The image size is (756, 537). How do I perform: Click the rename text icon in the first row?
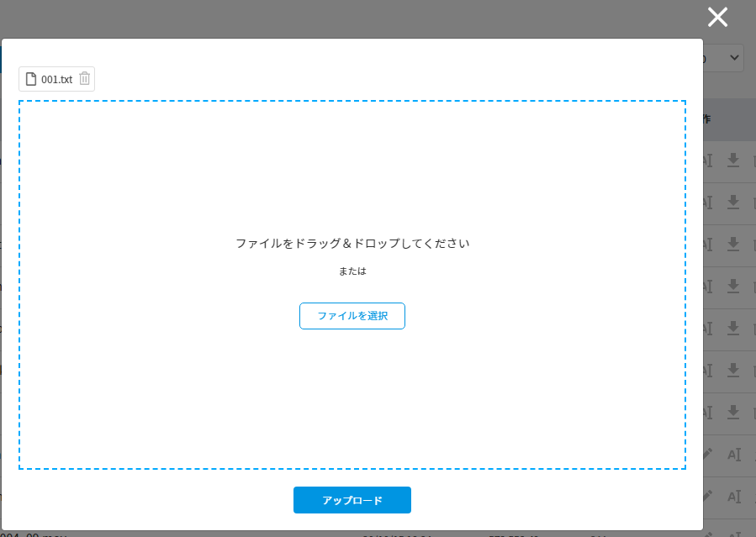pos(708,160)
